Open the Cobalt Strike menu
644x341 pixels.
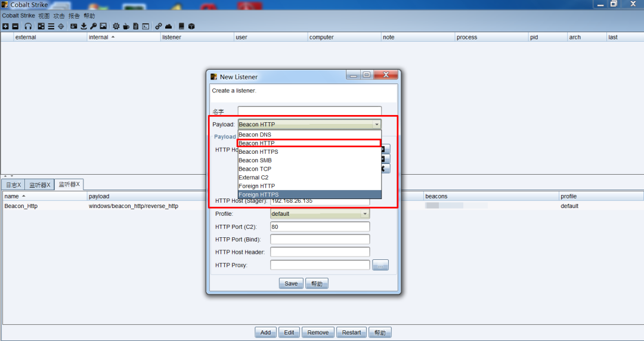(x=18, y=15)
